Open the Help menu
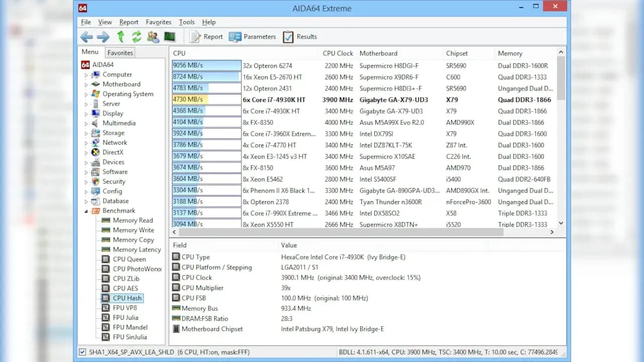 pos(209,22)
